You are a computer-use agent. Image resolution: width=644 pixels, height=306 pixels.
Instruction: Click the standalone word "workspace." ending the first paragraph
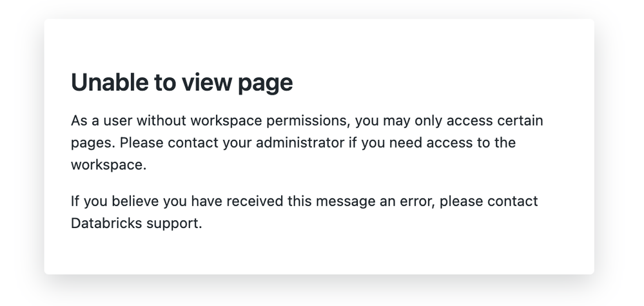[109, 164]
